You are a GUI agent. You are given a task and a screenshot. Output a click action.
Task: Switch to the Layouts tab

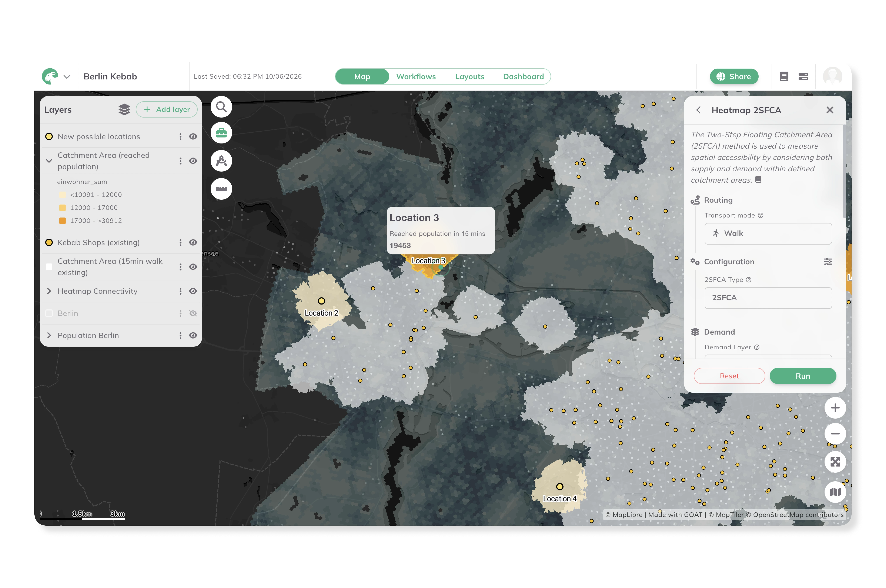(469, 77)
